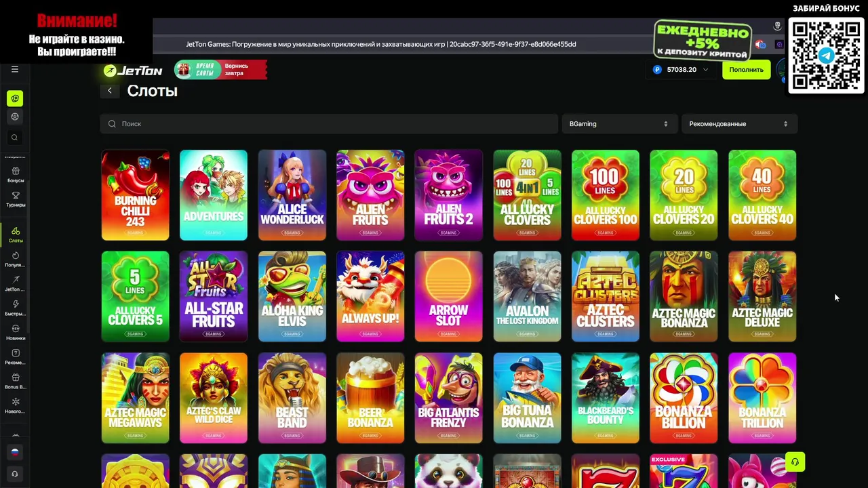
Task: Switch to the sports ball icon in sidebar
Action: click(x=15, y=117)
